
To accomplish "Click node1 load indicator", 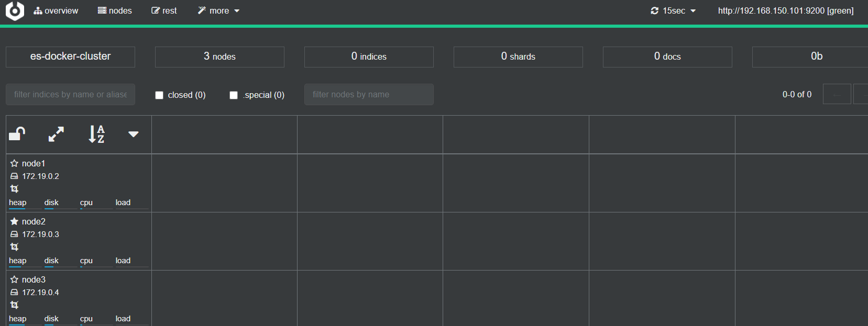I will click(x=131, y=204).
